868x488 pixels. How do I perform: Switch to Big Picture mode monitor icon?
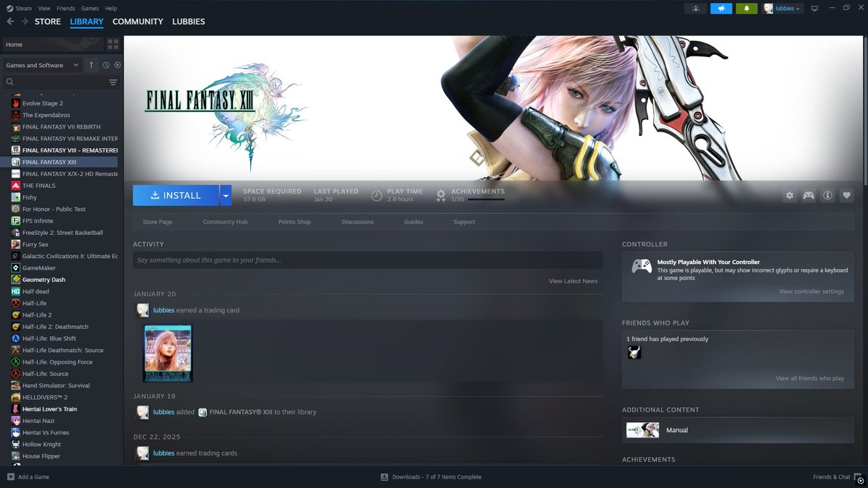point(814,9)
